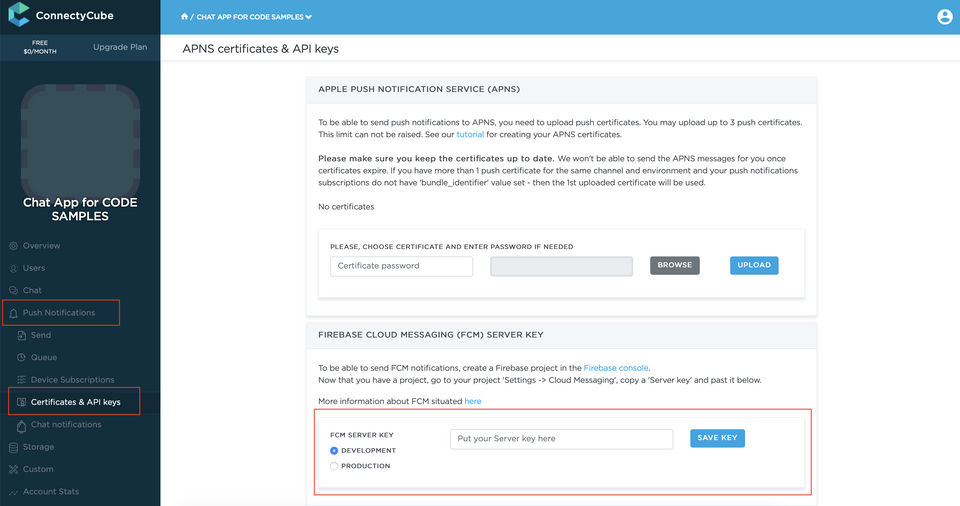960x506 pixels.
Task: Click the app logo placeholder thumbnail
Action: tap(80, 142)
